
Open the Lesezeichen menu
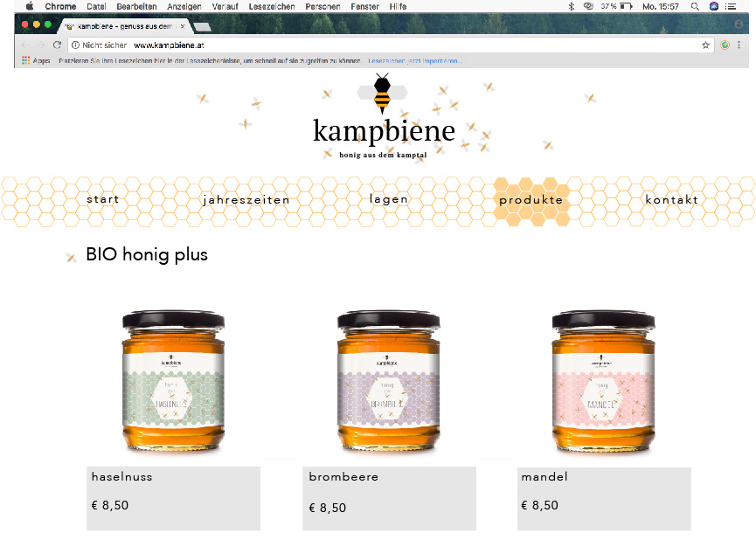tap(272, 6)
